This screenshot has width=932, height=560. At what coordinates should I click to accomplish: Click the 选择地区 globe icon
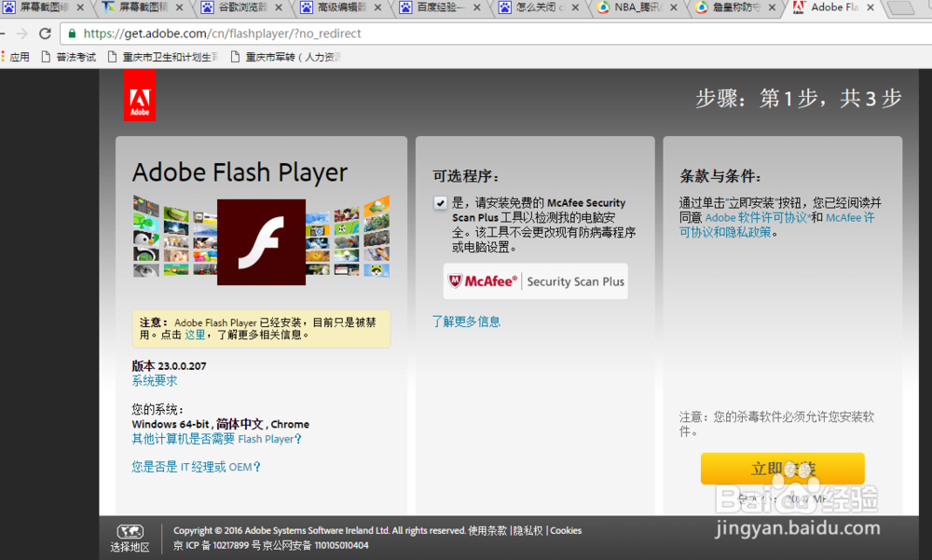click(x=130, y=531)
